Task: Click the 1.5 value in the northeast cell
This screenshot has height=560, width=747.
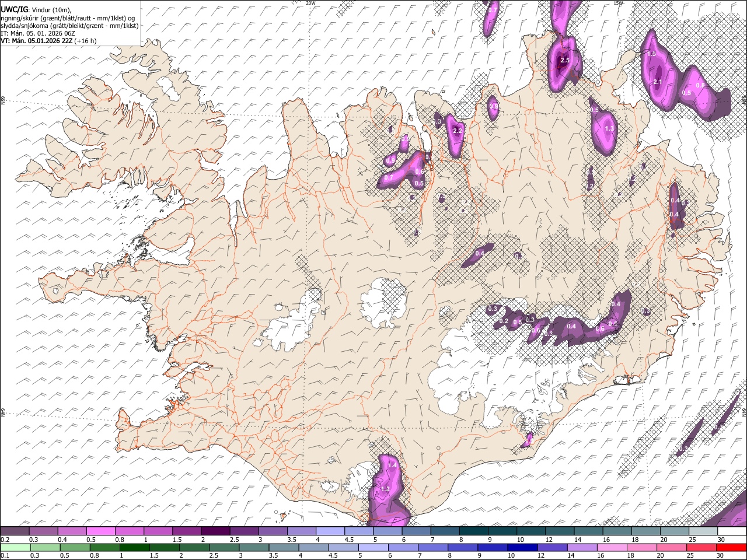Action: pos(652,54)
